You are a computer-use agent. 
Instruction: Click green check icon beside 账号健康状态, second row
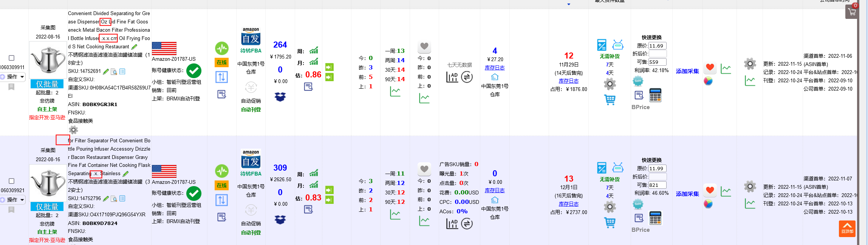pos(194,194)
